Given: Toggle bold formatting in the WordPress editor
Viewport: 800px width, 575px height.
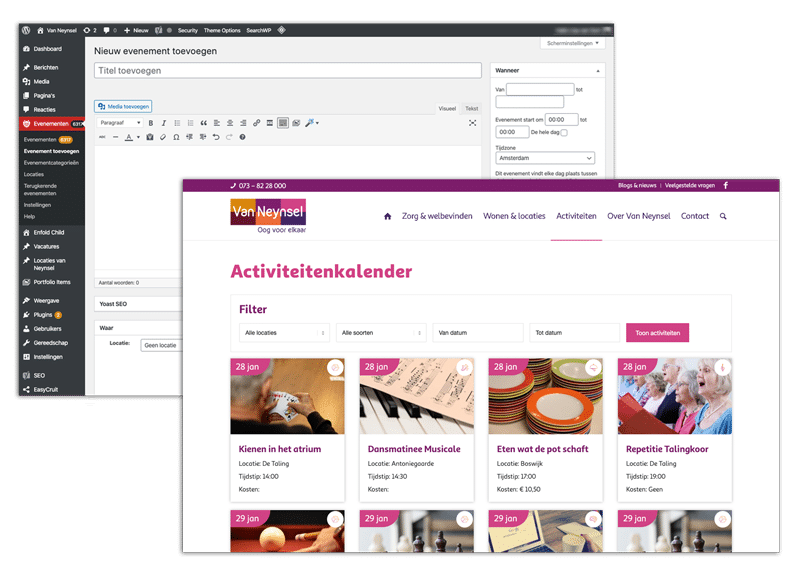Looking at the screenshot, I should point(151,123).
